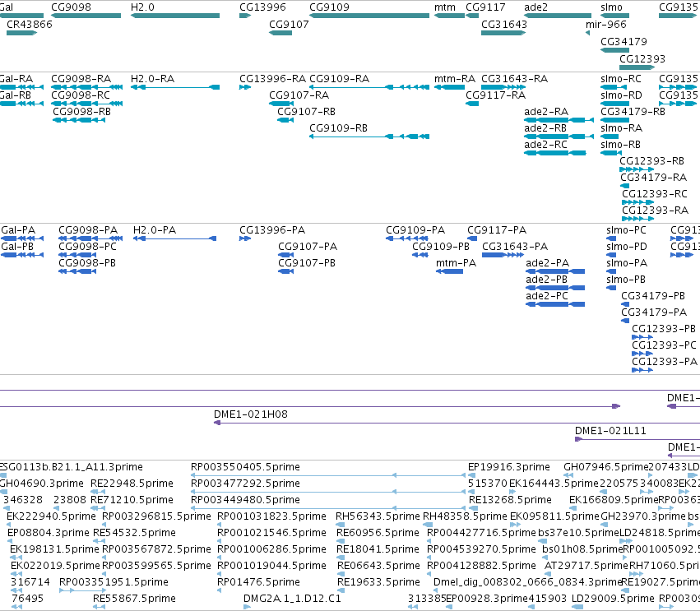Select the DME1-021L11 clone line
Viewport: 700px width, 611px height.
[637, 439]
